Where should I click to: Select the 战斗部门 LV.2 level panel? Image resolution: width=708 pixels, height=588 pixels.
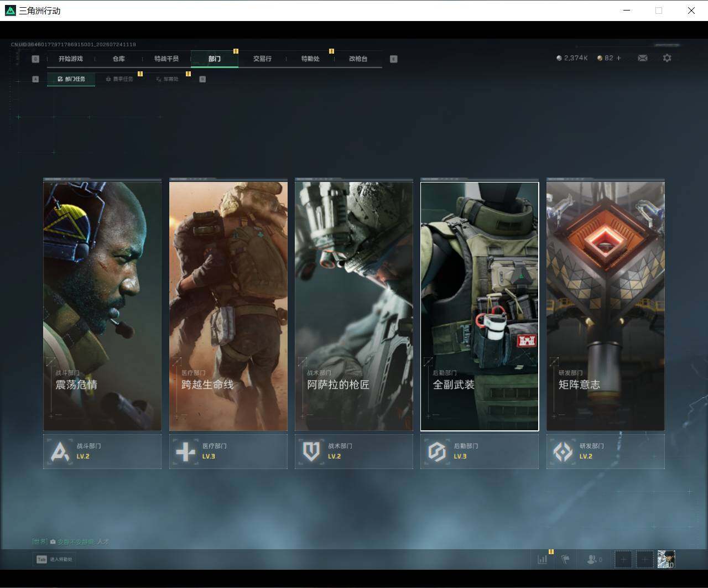[x=102, y=451]
